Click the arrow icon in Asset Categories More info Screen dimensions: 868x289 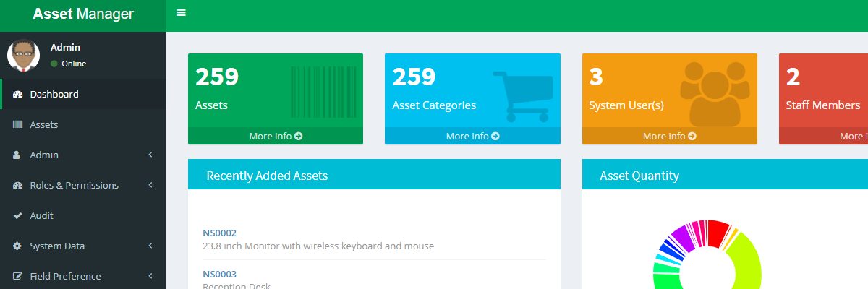coord(495,136)
